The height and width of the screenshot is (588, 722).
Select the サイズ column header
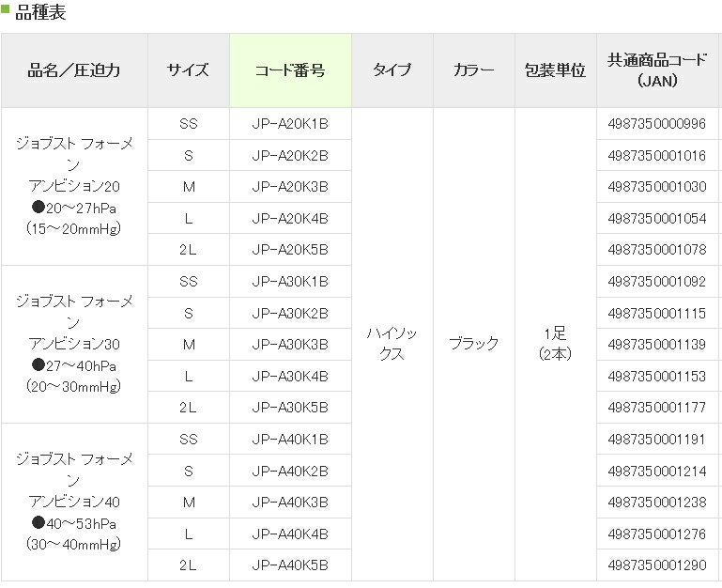point(188,70)
